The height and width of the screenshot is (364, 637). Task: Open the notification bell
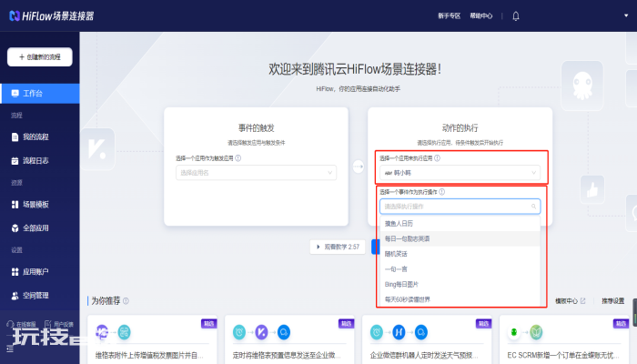[x=516, y=15]
